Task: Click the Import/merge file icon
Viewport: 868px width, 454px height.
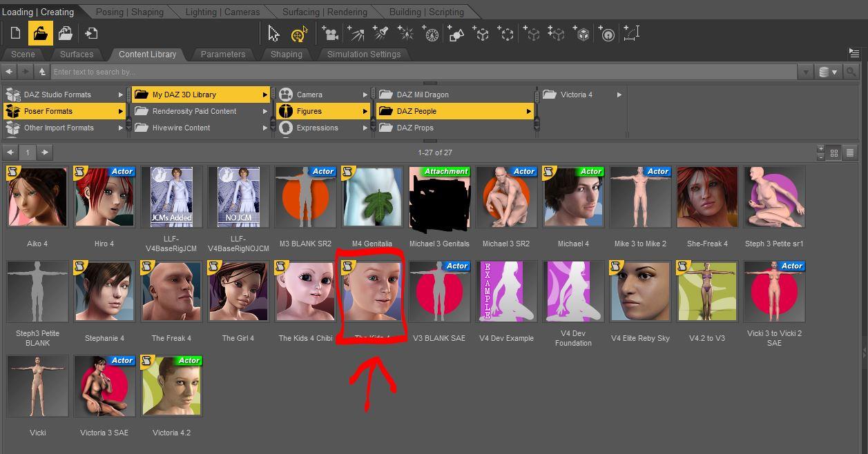Action: pyautogui.click(x=90, y=33)
